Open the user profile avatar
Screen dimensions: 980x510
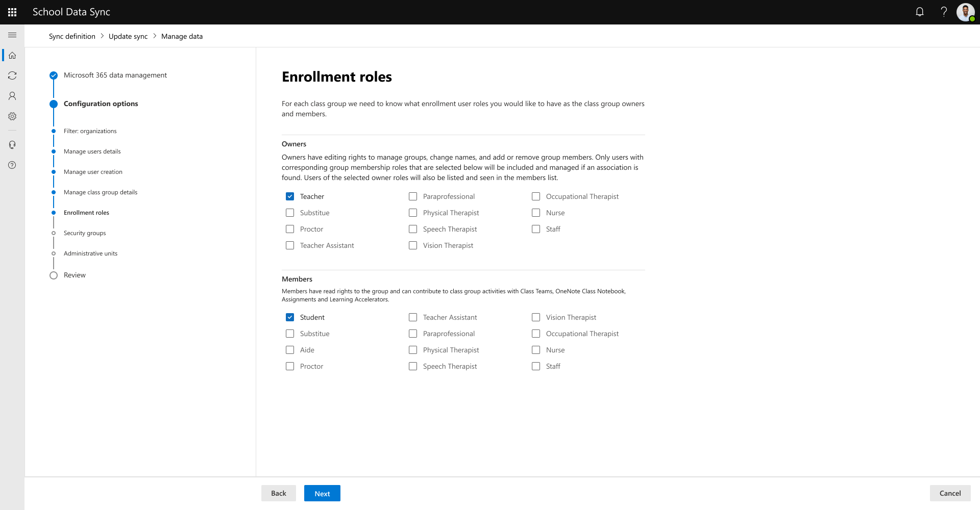click(965, 12)
